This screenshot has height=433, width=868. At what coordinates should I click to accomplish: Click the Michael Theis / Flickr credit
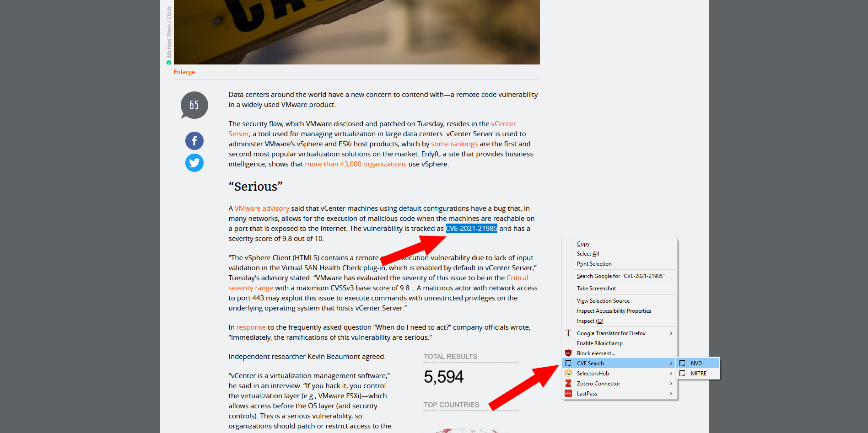point(169,32)
